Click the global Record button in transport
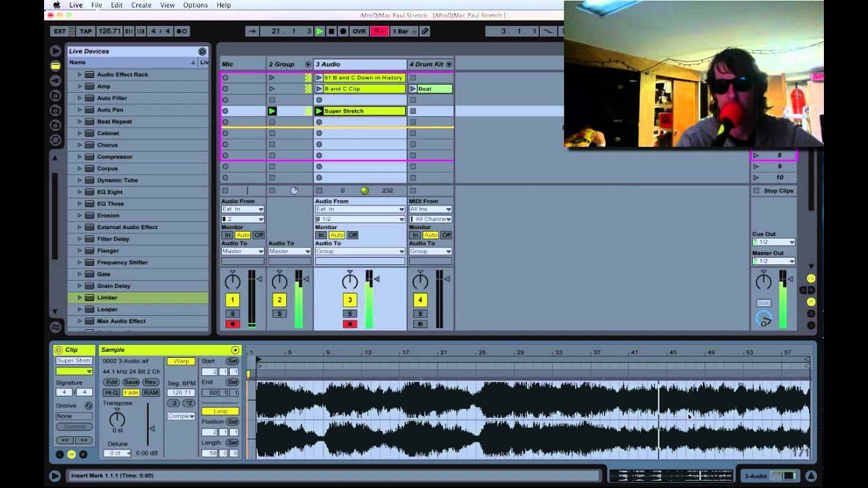The height and width of the screenshot is (488, 868). pos(343,31)
